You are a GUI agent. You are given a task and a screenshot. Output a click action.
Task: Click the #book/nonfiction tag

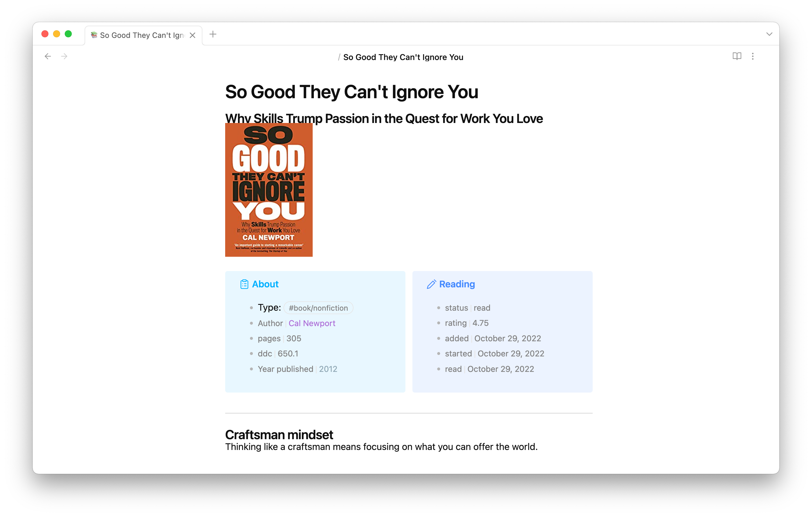(x=318, y=307)
